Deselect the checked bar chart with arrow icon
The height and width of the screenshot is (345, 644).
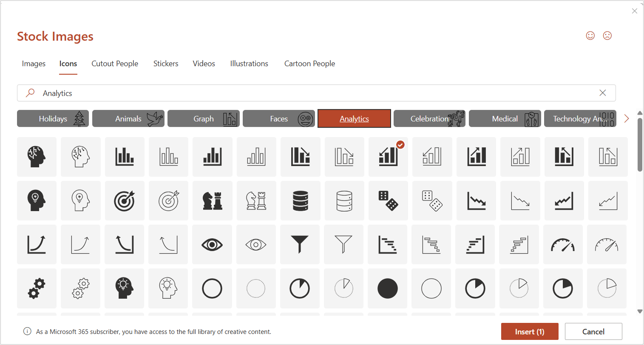click(388, 157)
